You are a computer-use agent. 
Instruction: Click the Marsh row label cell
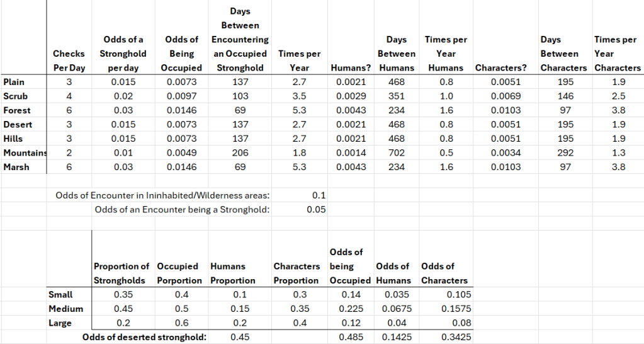point(16,167)
